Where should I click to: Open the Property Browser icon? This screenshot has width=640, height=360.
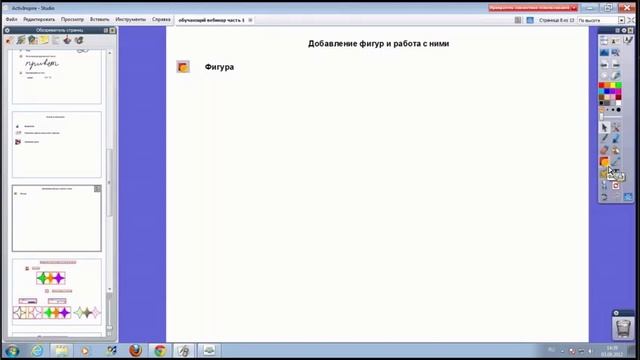[56, 40]
